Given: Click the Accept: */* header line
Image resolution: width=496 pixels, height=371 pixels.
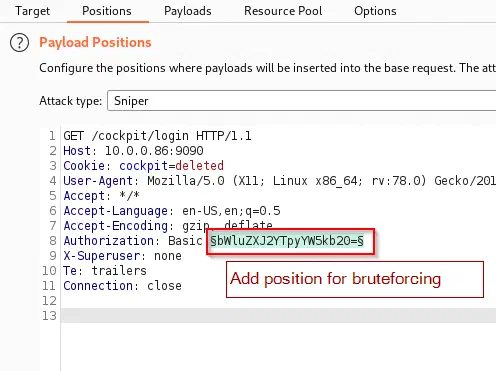Looking at the screenshot, I should (x=101, y=196).
